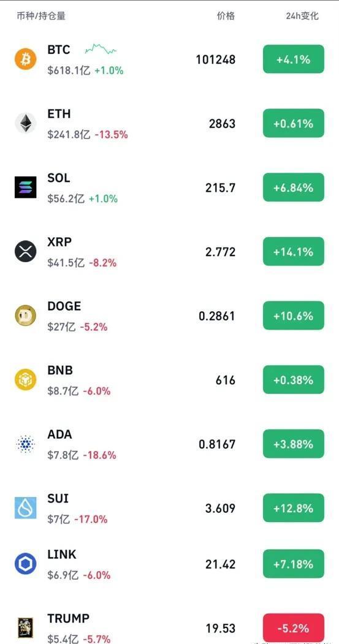Tap the BNB yellow coin icon
Viewport: 339px width, 644px height.
click(26, 379)
